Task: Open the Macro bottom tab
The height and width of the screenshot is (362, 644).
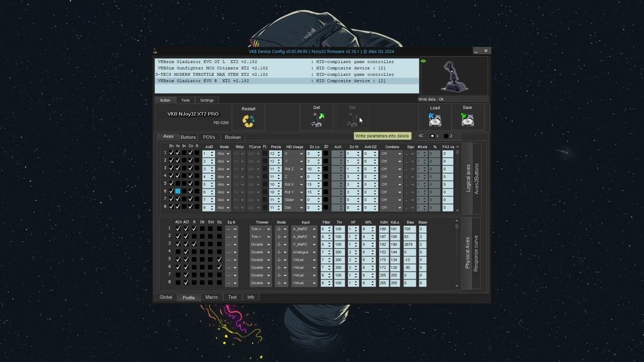Action: click(x=211, y=297)
